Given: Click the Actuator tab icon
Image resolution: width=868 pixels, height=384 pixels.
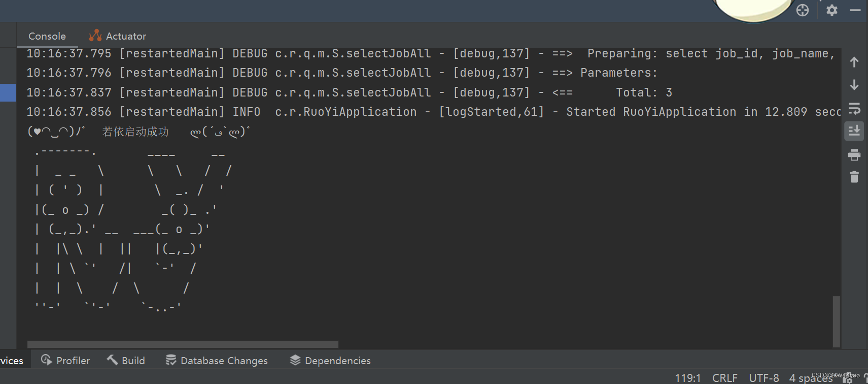Looking at the screenshot, I should [x=95, y=36].
